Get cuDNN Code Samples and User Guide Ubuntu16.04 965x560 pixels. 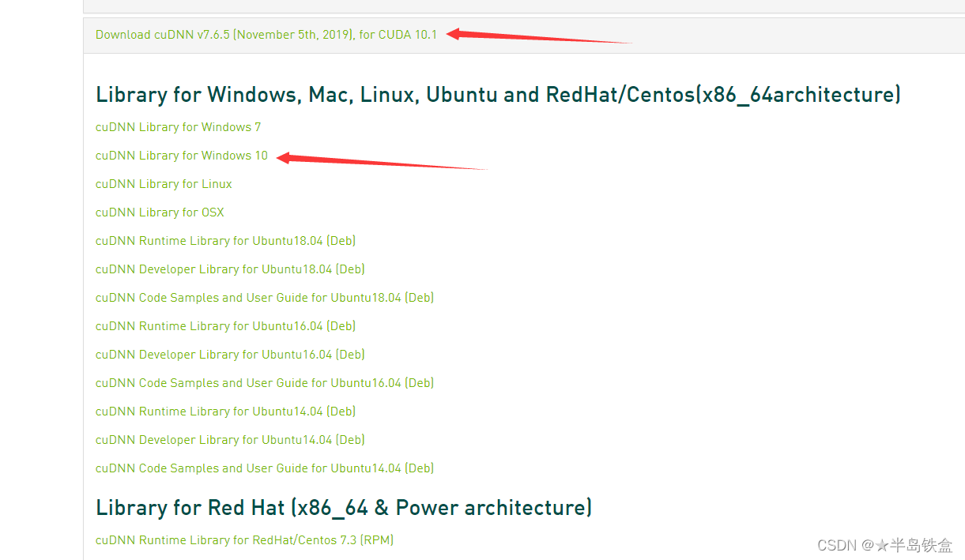click(265, 383)
